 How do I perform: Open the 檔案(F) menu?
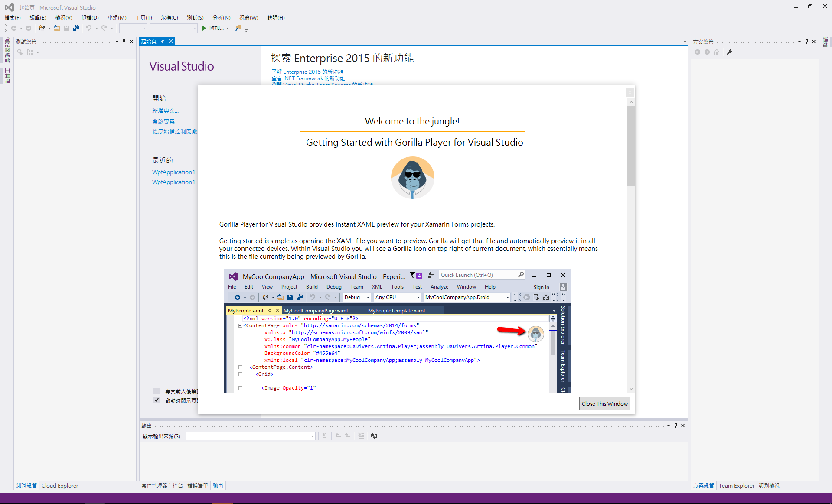tap(13, 18)
